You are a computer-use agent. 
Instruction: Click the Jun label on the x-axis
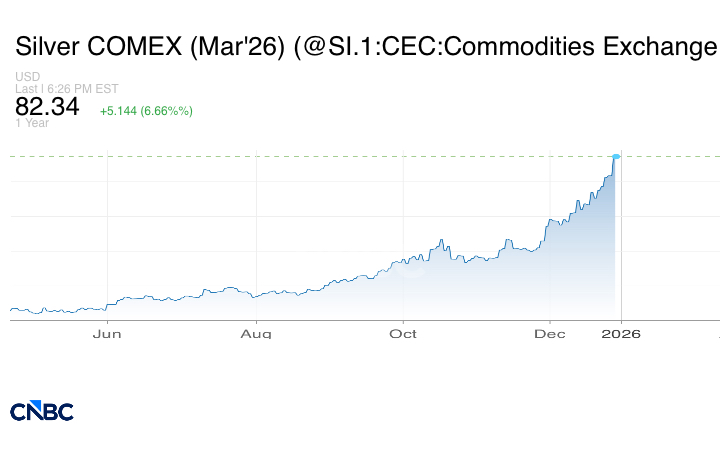click(x=107, y=333)
